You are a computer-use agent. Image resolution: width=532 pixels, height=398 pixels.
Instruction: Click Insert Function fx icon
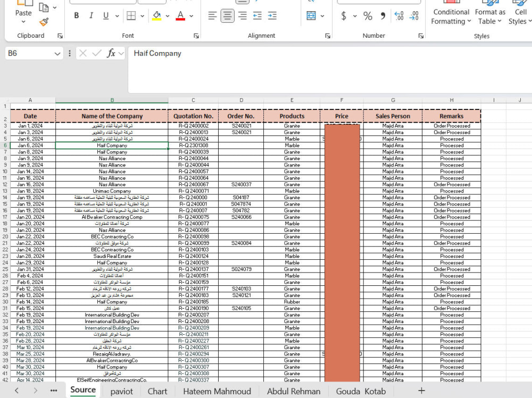pyautogui.click(x=111, y=53)
